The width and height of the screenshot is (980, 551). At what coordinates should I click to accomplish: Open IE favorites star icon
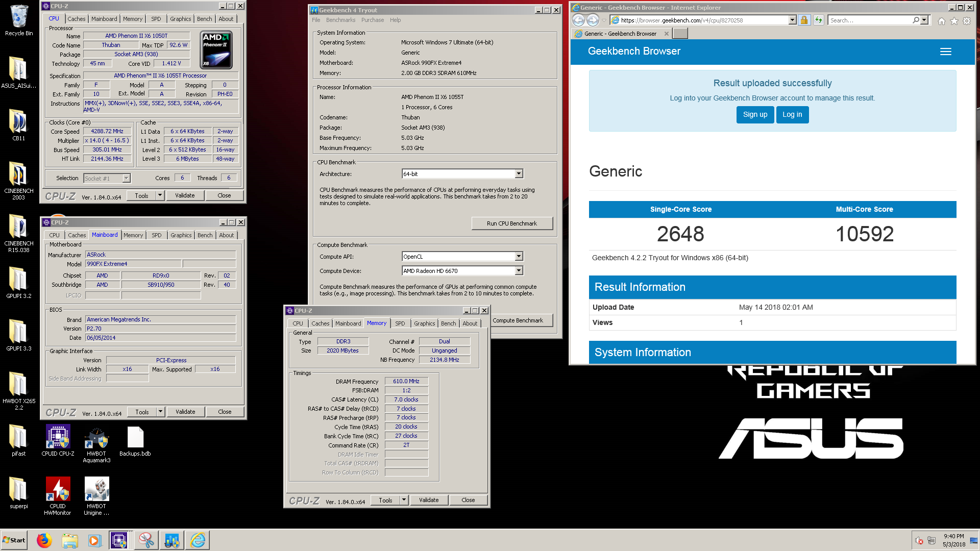[954, 20]
